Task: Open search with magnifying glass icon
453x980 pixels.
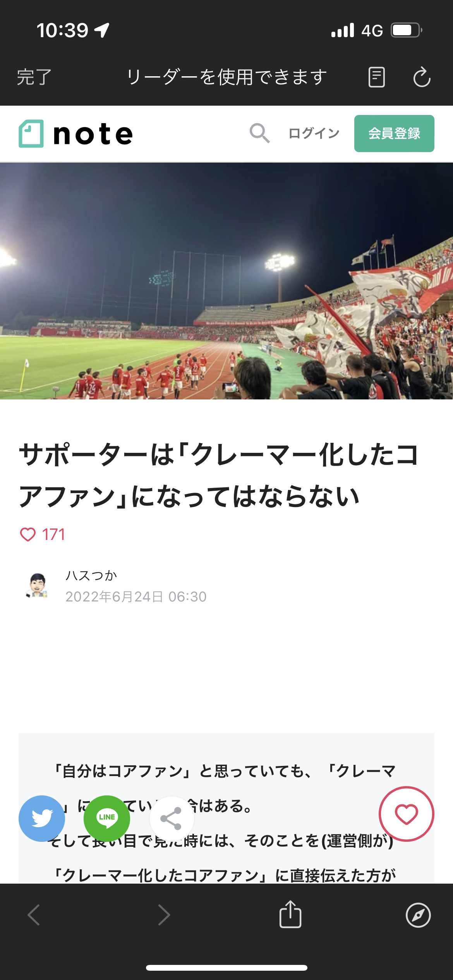Action: (x=259, y=133)
